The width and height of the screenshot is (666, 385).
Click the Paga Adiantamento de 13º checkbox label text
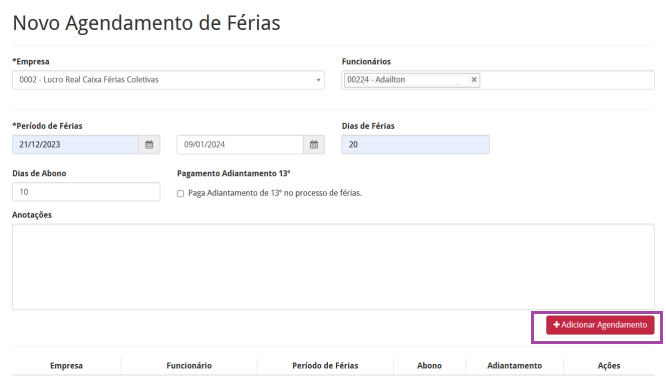coord(275,193)
